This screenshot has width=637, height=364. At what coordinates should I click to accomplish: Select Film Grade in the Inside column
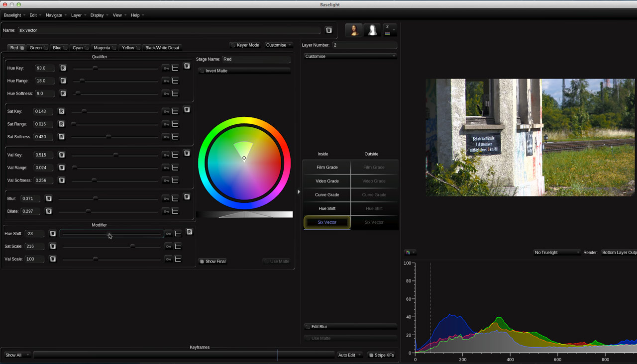[x=326, y=167]
